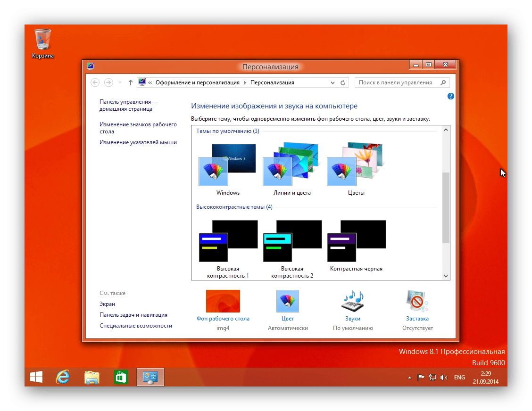Open 'Изменение указателей мыши' link

pos(138,142)
